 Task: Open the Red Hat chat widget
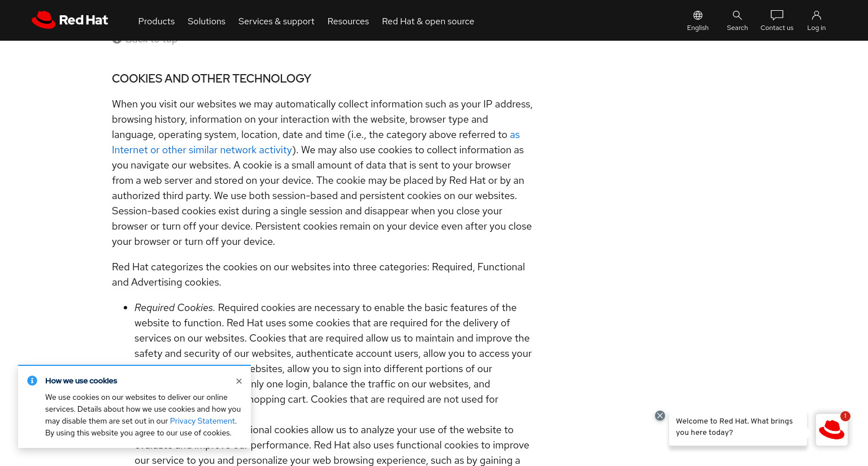(x=832, y=430)
